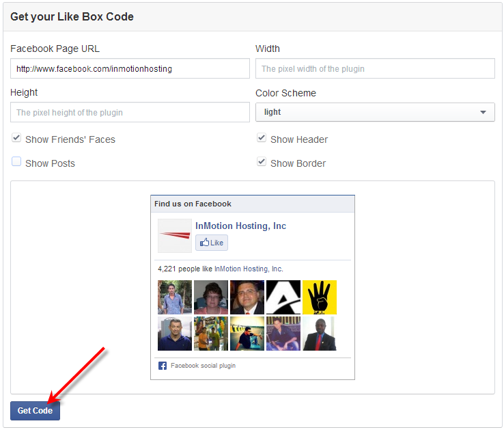Click the Get Code button
The width and height of the screenshot is (504, 432).
[35, 410]
